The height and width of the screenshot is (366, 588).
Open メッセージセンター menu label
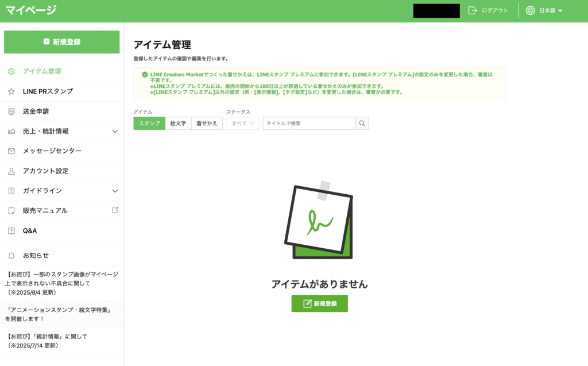click(52, 151)
